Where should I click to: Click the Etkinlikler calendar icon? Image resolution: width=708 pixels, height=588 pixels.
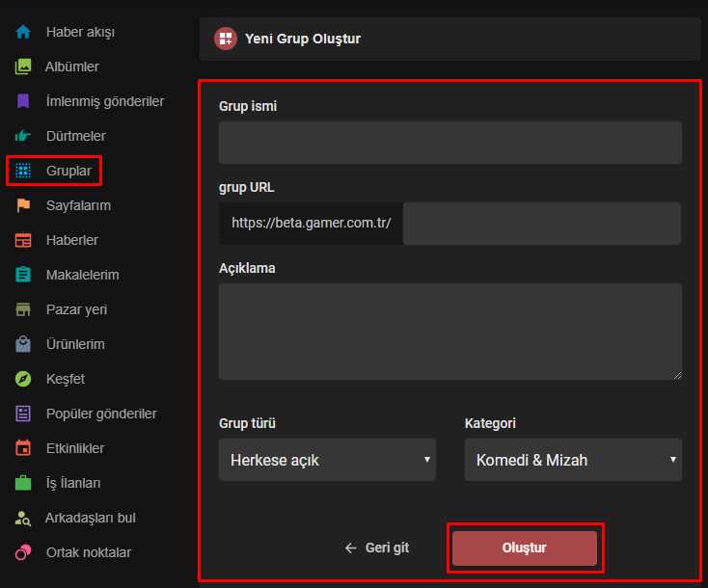point(23,448)
